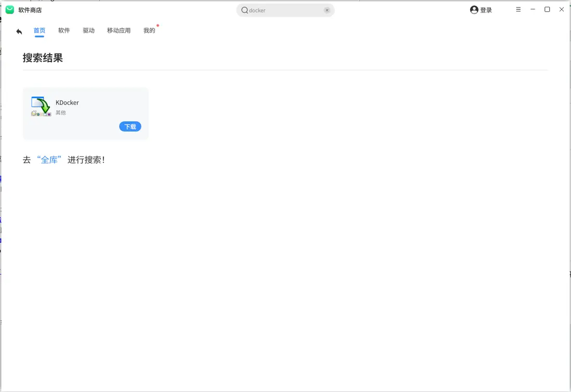Open the KDocker result card
This screenshot has width=571, height=392.
(x=85, y=113)
